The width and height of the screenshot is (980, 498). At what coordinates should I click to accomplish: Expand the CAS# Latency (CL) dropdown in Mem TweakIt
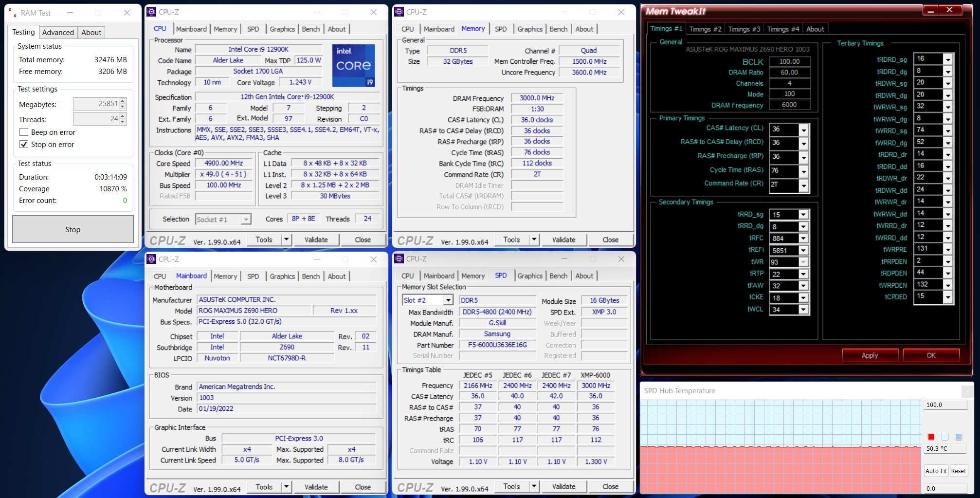(804, 130)
